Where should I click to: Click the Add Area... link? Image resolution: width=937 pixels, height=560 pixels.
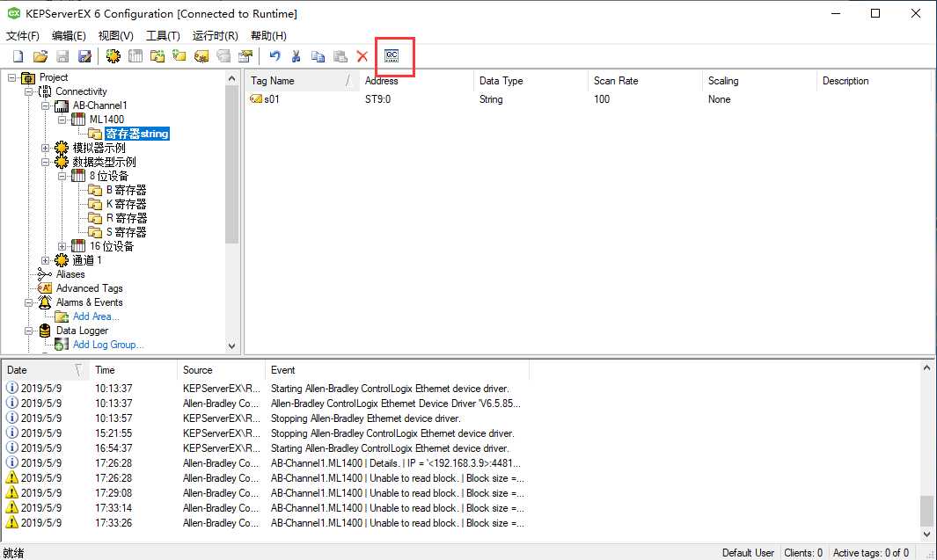click(x=96, y=316)
